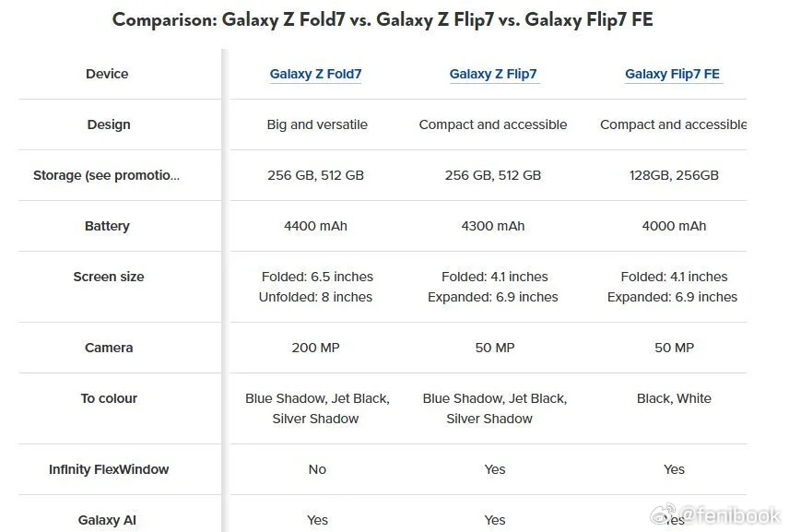Image resolution: width=789 pixels, height=532 pixels.
Task: Select the Black, White colour cell
Action: [x=674, y=398]
